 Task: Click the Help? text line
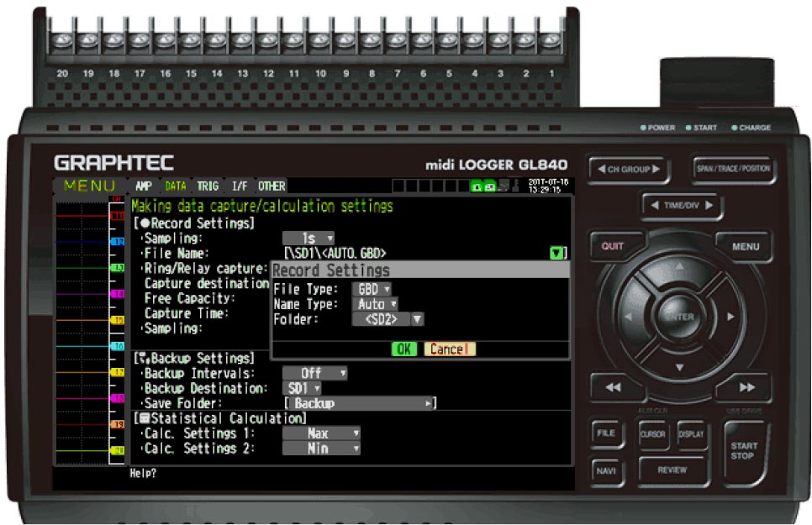[x=143, y=473]
